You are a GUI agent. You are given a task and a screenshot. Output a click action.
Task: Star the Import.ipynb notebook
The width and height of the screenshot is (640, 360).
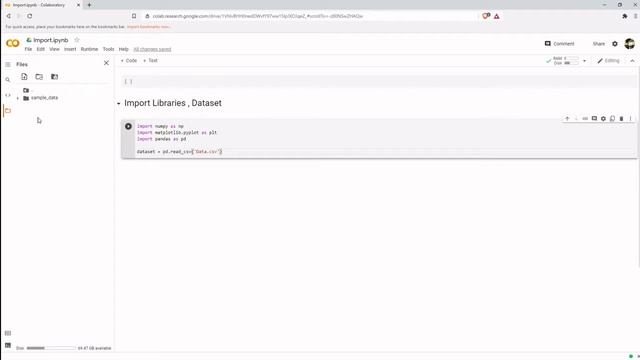point(77,40)
